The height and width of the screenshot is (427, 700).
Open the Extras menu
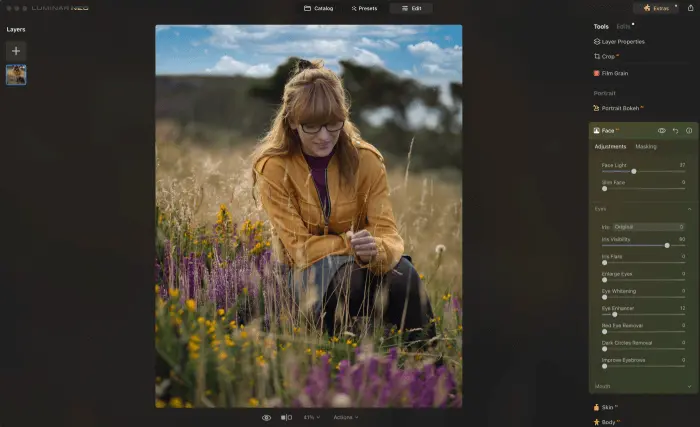pyautogui.click(x=656, y=8)
